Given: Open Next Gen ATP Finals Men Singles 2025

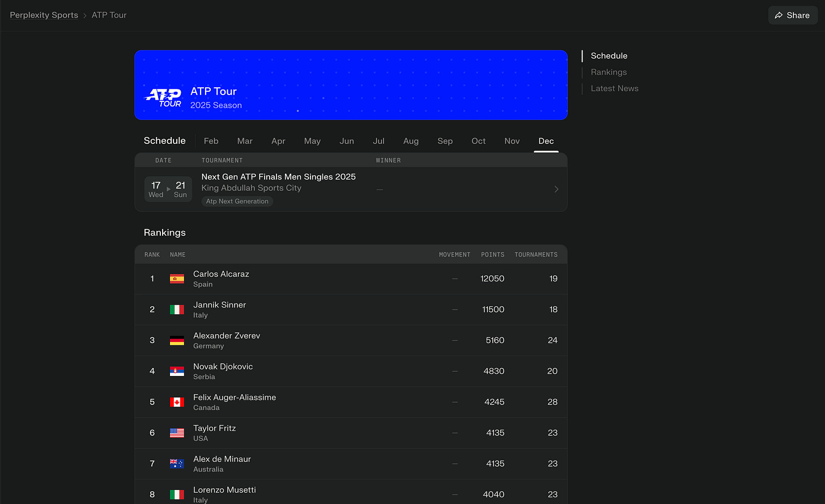Looking at the screenshot, I should point(279,177).
